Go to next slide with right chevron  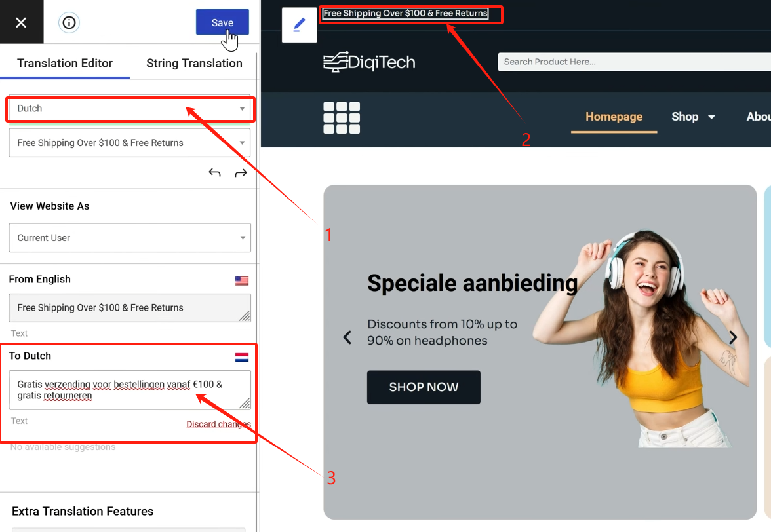click(733, 337)
